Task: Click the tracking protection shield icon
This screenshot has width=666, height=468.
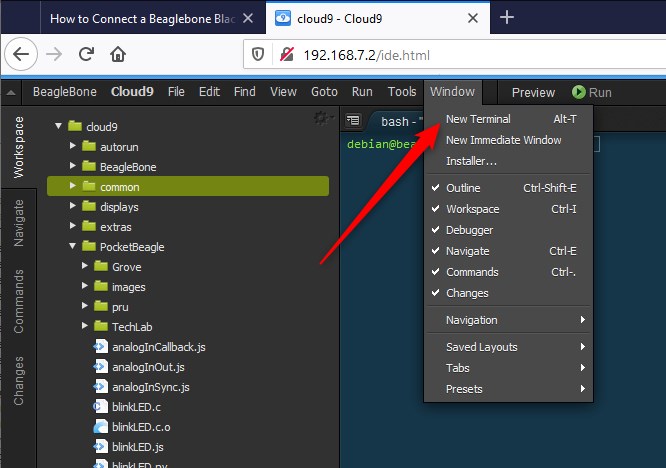Action: pyautogui.click(x=258, y=54)
